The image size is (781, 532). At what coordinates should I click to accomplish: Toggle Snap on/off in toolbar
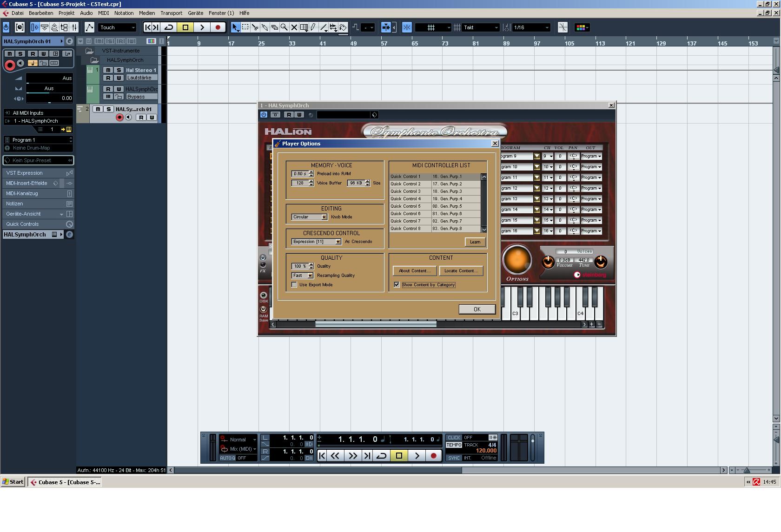click(407, 27)
